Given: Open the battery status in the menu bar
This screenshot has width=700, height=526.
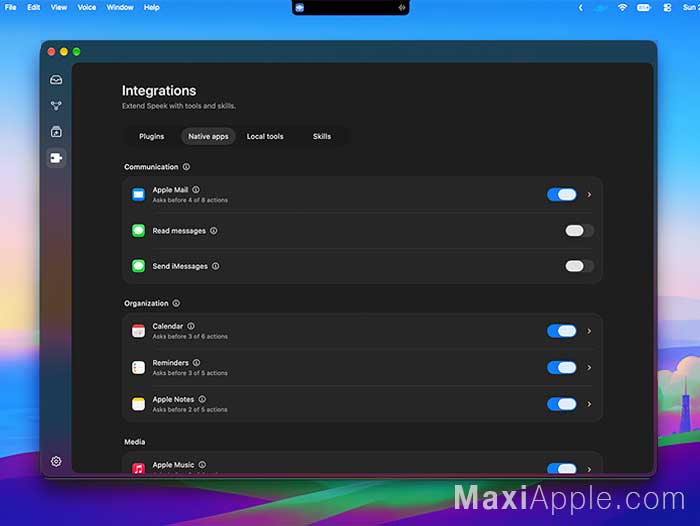Looking at the screenshot, I should [644, 8].
